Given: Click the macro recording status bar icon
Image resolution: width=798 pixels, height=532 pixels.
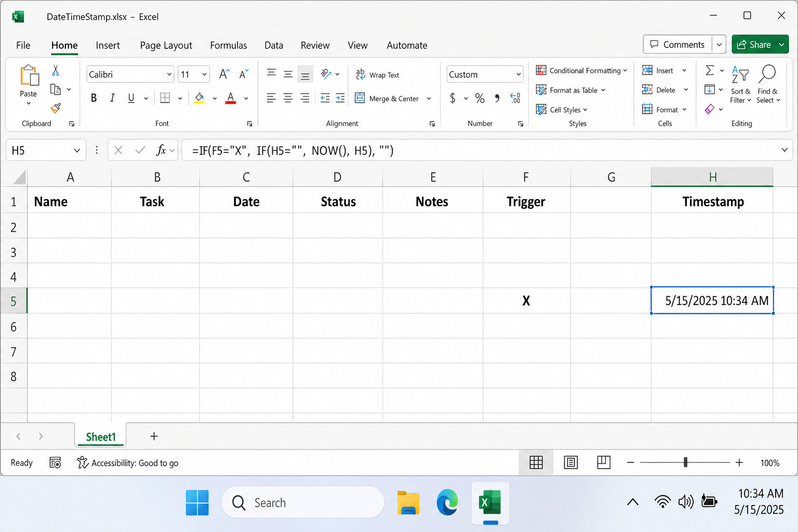Looking at the screenshot, I should pos(55,462).
